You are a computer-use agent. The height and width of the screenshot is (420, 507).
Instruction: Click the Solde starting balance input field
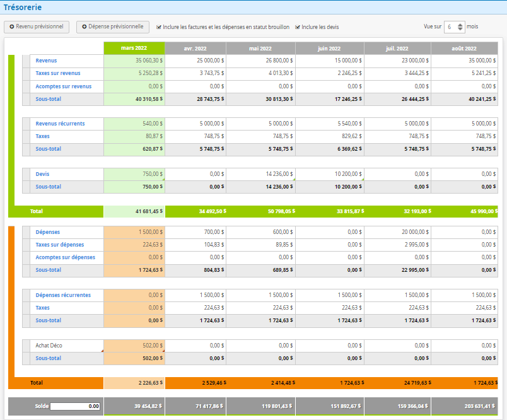[x=75, y=407]
